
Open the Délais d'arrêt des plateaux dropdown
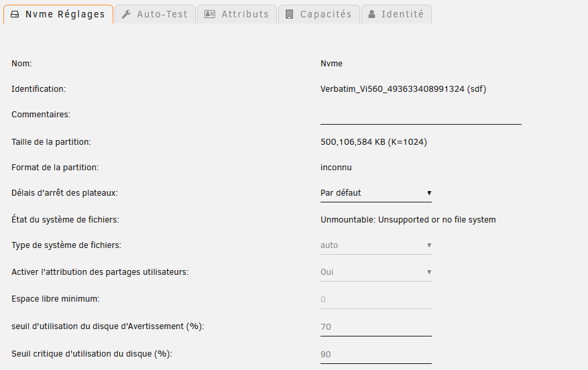[375, 193]
